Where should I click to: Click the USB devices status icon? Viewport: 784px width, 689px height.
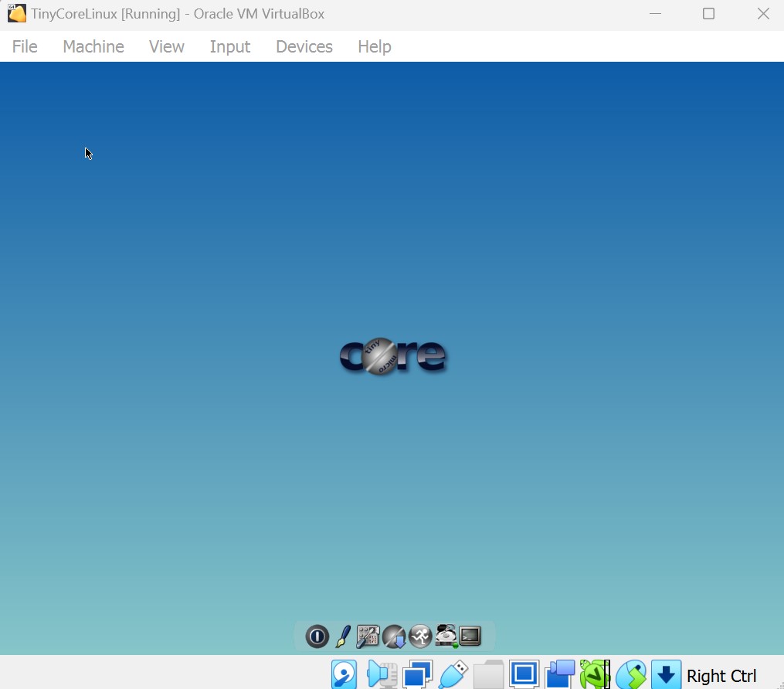pyautogui.click(x=453, y=674)
